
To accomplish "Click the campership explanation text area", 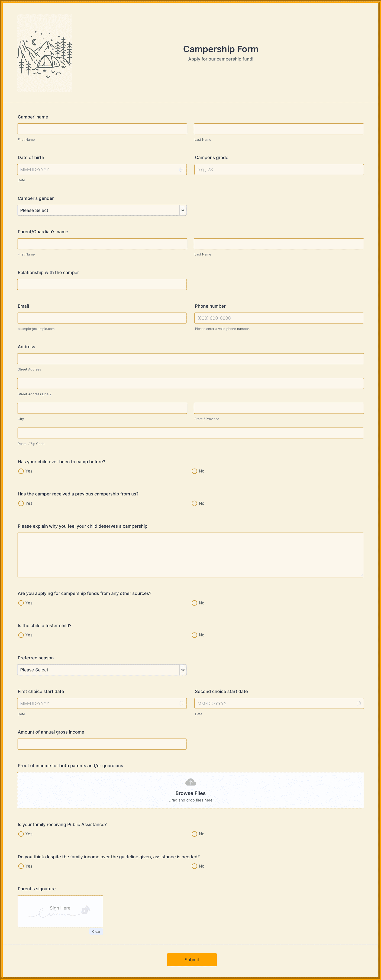I will 190,555.
